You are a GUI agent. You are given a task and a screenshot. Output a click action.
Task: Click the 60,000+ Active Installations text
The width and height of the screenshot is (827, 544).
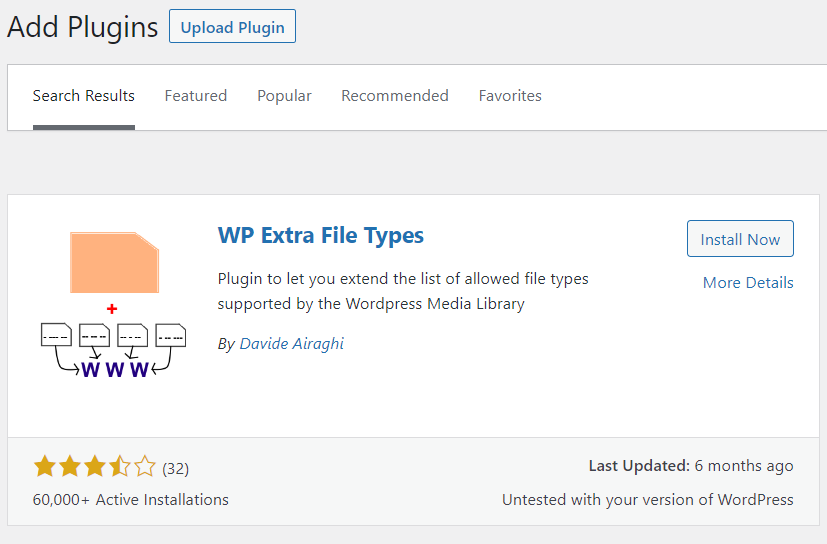click(x=131, y=500)
